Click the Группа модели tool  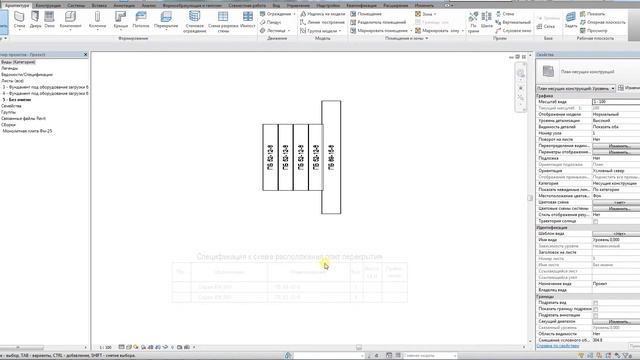click(x=321, y=31)
